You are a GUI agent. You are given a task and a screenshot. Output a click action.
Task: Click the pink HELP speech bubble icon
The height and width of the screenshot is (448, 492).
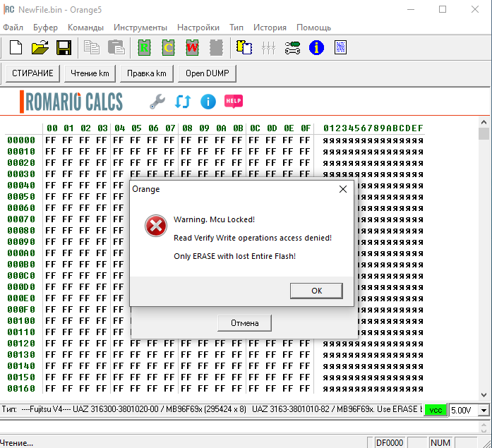pyautogui.click(x=234, y=102)
